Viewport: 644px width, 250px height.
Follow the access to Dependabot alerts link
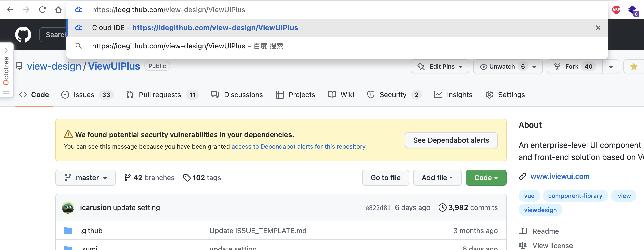coord(299,147)
